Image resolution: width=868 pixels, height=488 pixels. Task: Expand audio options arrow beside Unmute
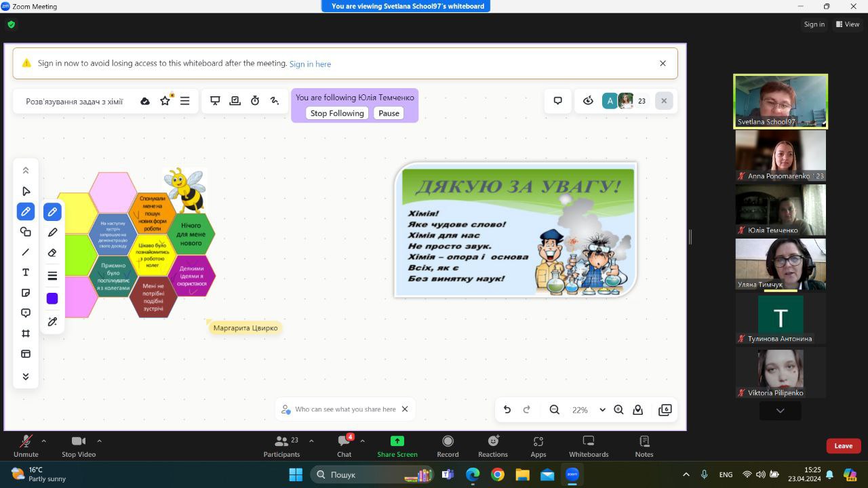(x=44, y=441)
